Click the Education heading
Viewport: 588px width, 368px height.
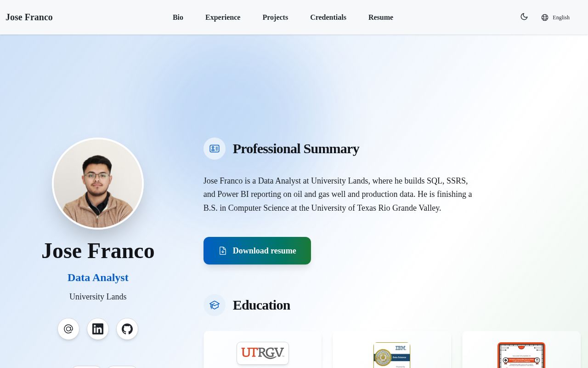261,305
